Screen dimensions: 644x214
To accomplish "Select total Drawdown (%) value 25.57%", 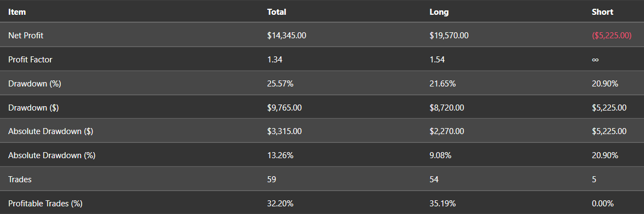I will tap(280, 84).
